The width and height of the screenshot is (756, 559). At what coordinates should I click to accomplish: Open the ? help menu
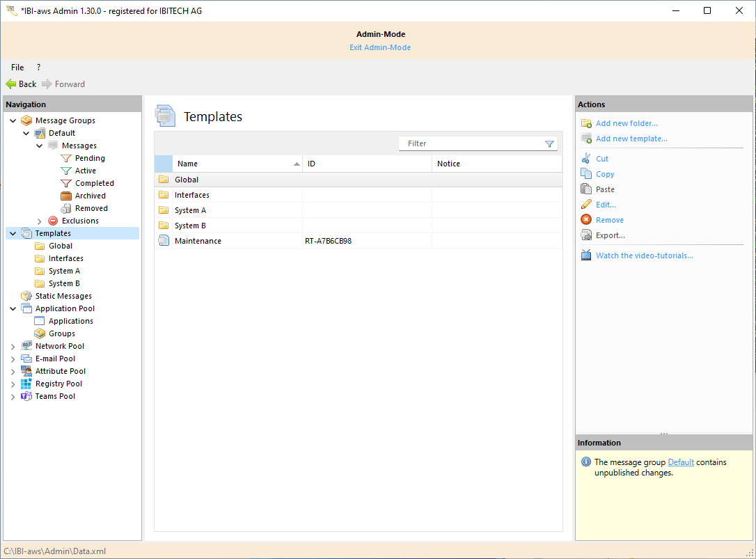click(x=38, y=68)
